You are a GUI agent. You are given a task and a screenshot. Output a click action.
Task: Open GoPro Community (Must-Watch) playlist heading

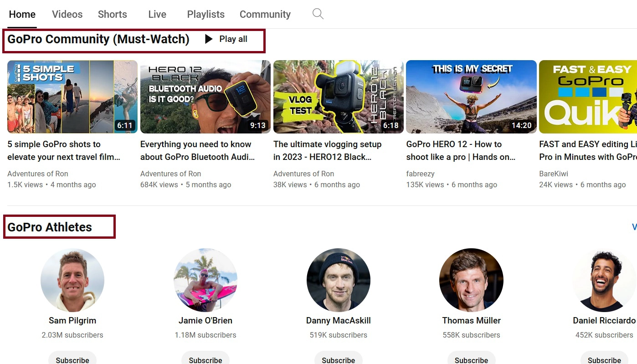click(98, 39)
